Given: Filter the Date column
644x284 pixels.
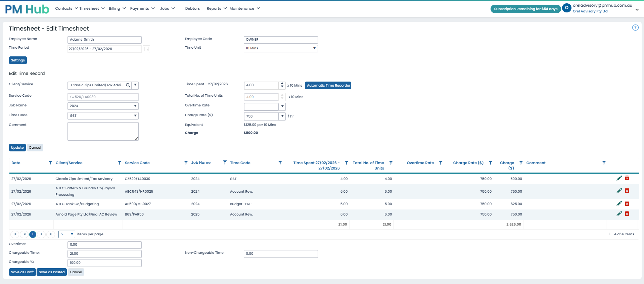Looking at the screenshot, I should (50, 163).
